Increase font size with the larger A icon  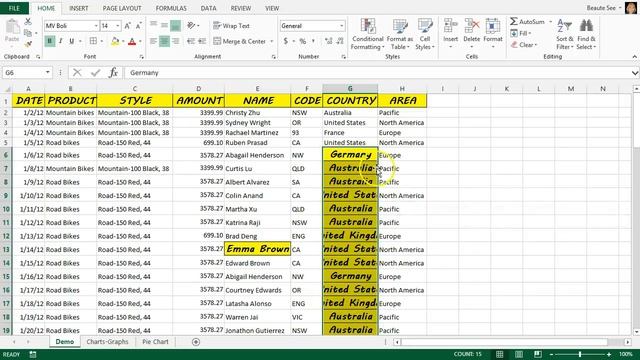tap(127, 26)
